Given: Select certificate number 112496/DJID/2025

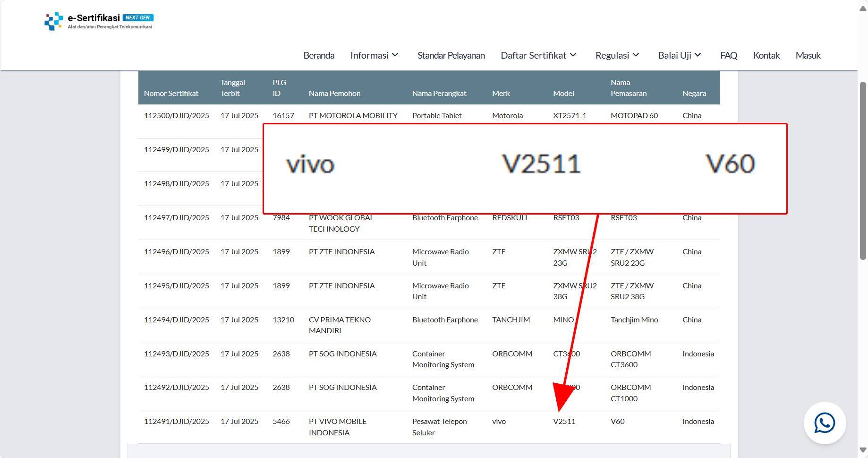Looking at the screenshot, I should click(176, 251).
